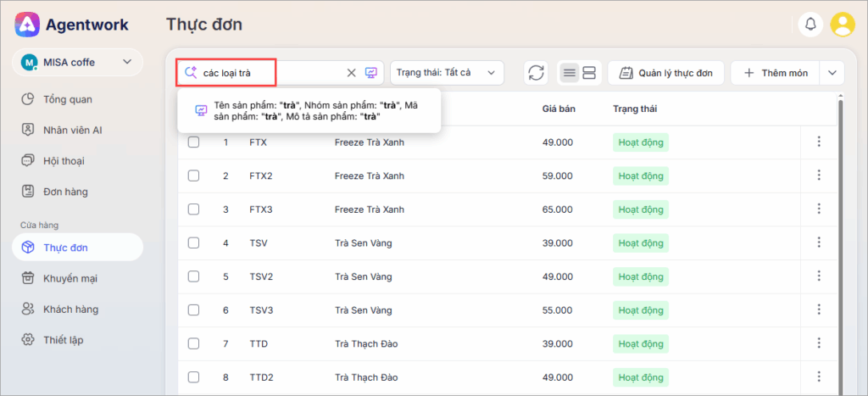
Task: Go to Tổng quan in sidebar
Action: (x=68, y=99)
